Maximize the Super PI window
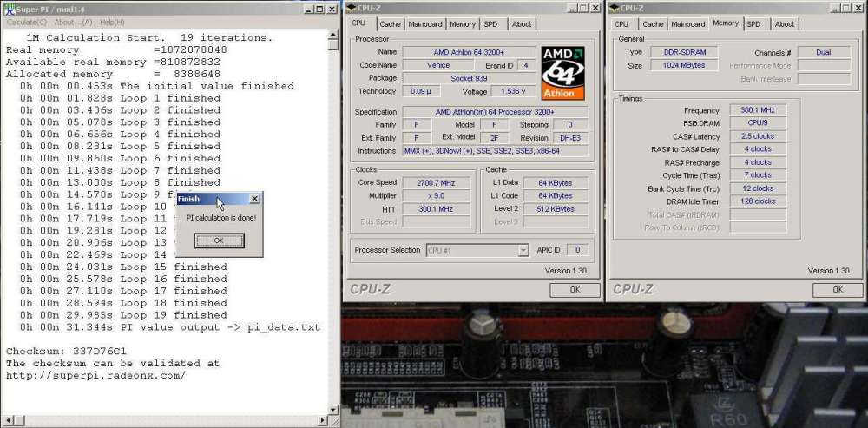 pyautogui.click(x=320, y=9)
